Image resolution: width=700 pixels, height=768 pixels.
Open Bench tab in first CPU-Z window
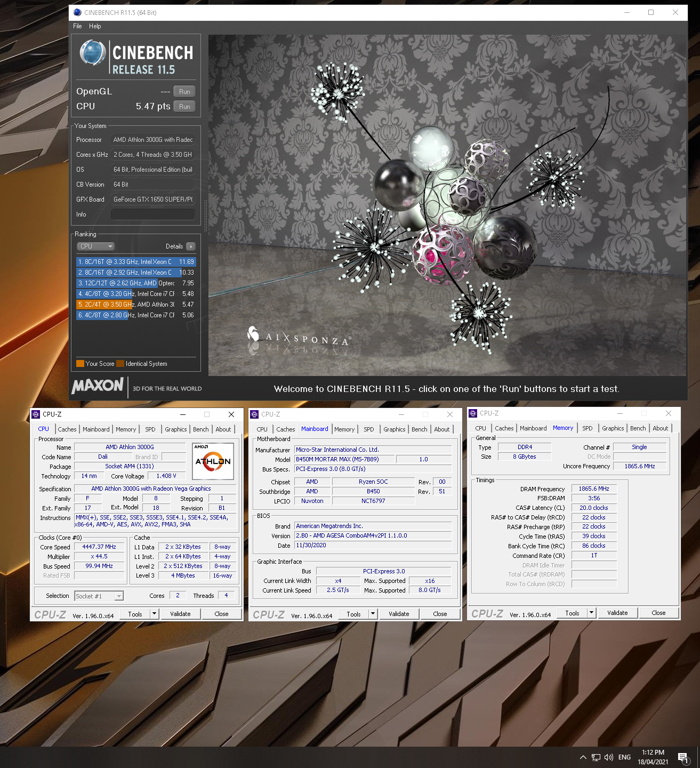[x=201, y=429]
